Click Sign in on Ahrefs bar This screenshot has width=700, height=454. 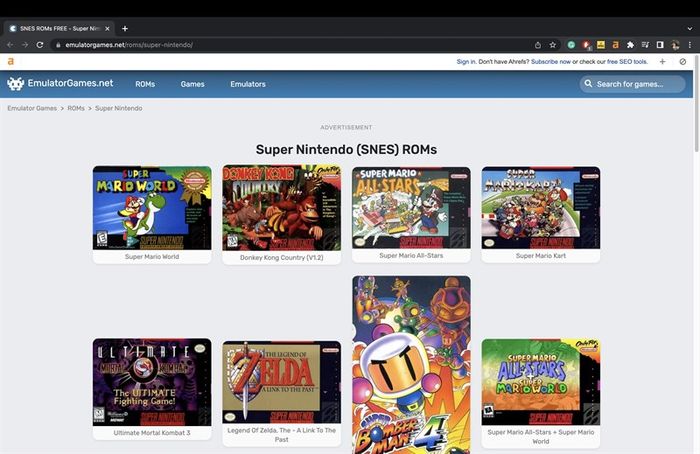coord(466,62)
